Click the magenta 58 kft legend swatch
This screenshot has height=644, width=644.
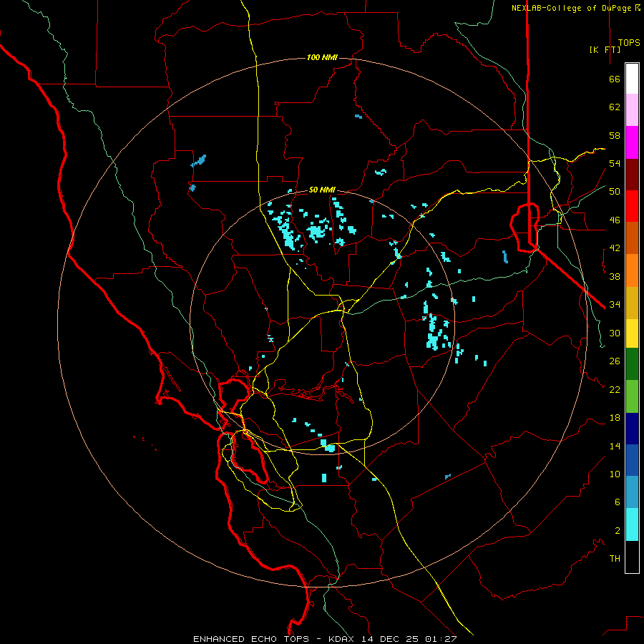pyautogui.click(x=632, y=142)
